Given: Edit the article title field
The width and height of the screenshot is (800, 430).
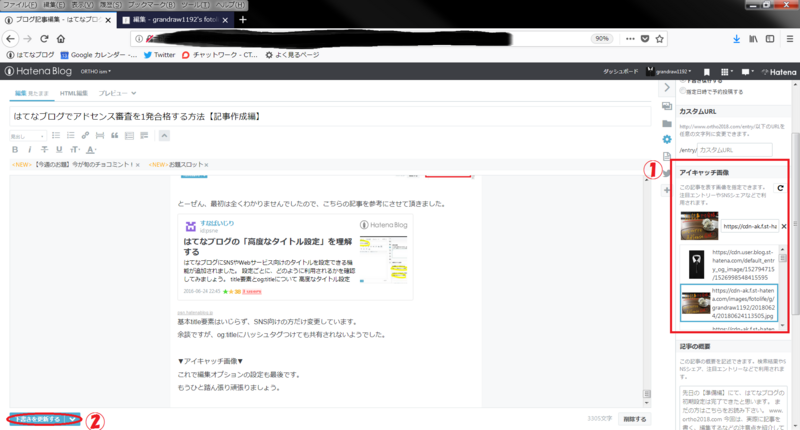Looking at the screenshot, I should click(330, 116).
